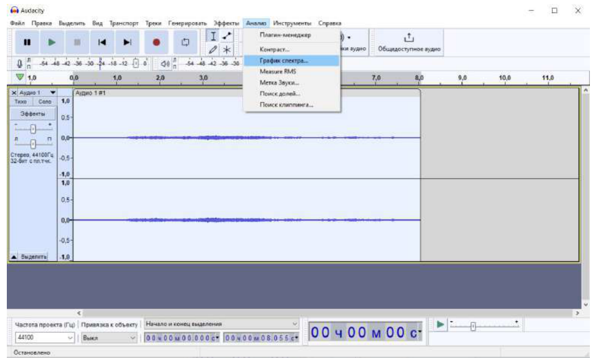Open the Файл menu

click(x=18, y=23)
